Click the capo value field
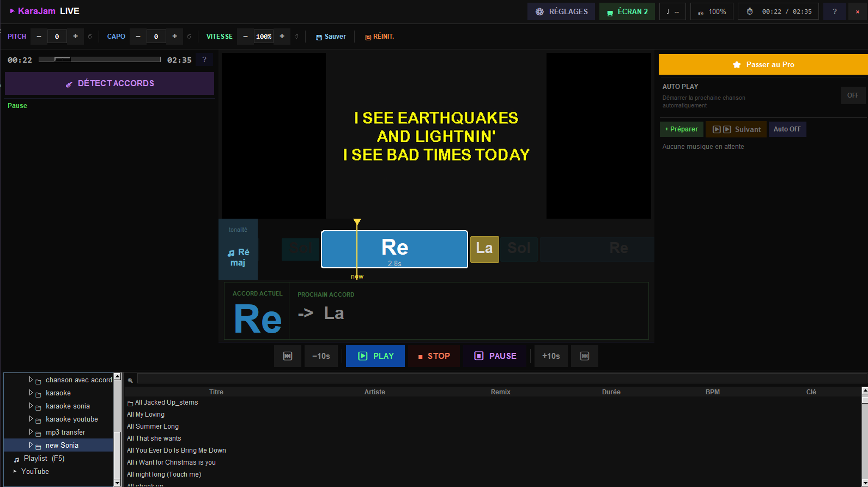This screenshot has width=868, height=487. (x=156, y=37)
